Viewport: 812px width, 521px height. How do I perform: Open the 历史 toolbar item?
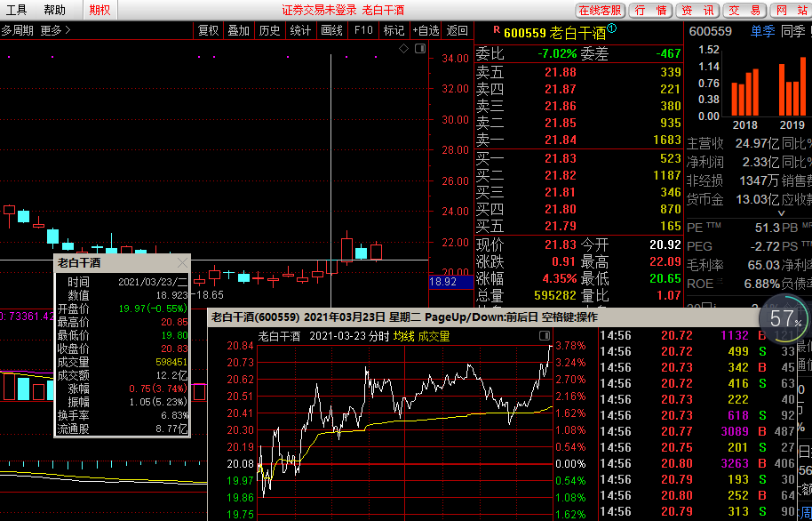point(269,30)
